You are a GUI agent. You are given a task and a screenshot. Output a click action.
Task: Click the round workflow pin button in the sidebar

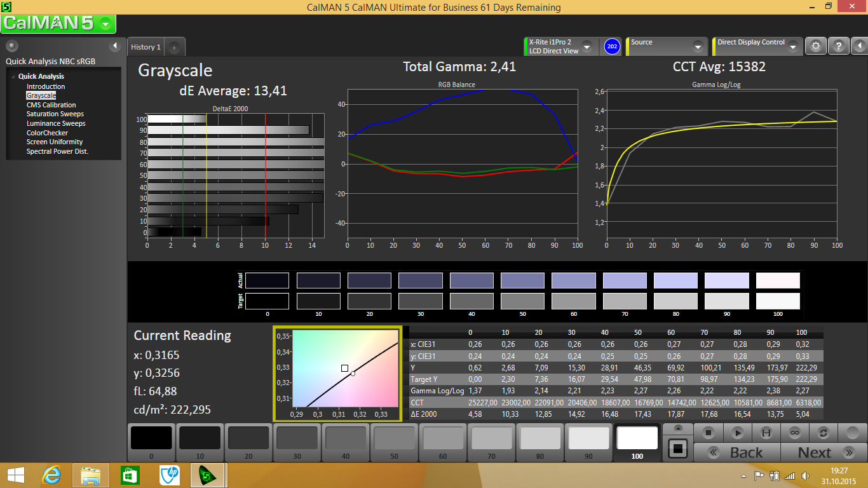pyautogui.click(x=11, y=46)
